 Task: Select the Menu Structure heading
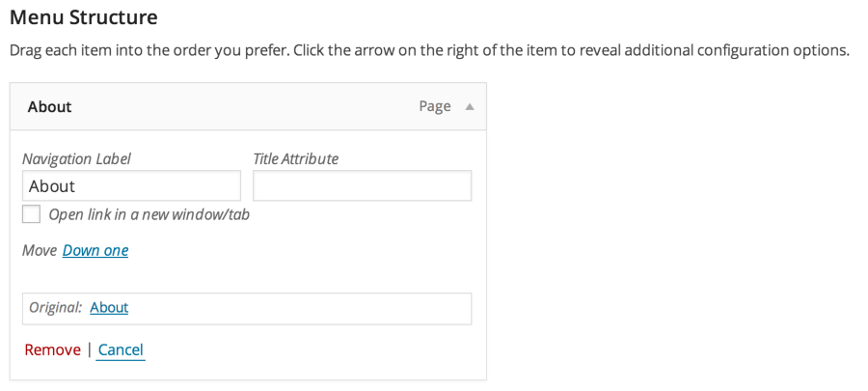pyautogui.click(x=83, y=18)
